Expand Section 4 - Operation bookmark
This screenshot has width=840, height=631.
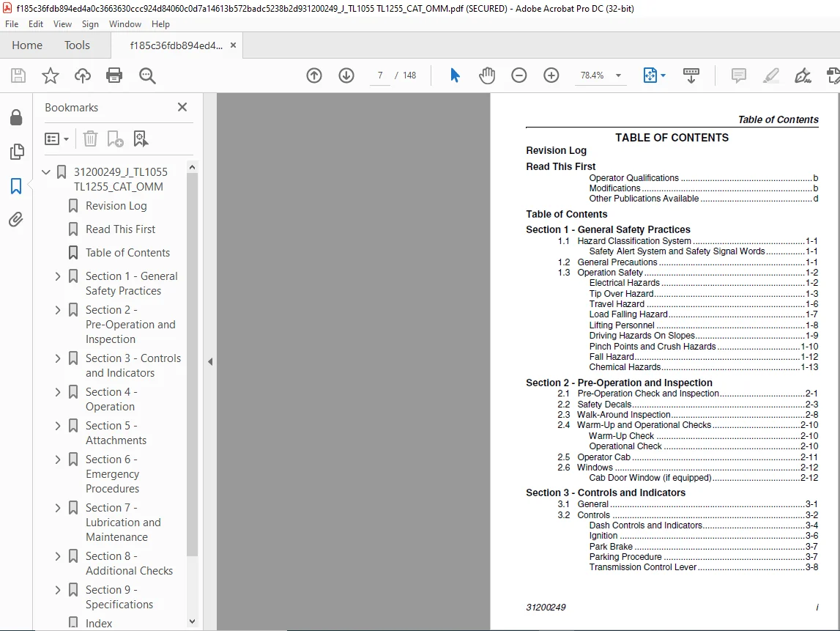point(58,392)
